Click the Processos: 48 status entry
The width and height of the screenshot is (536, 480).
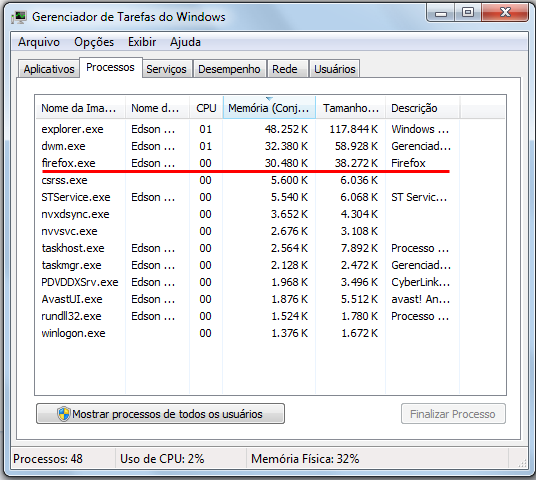48,459
